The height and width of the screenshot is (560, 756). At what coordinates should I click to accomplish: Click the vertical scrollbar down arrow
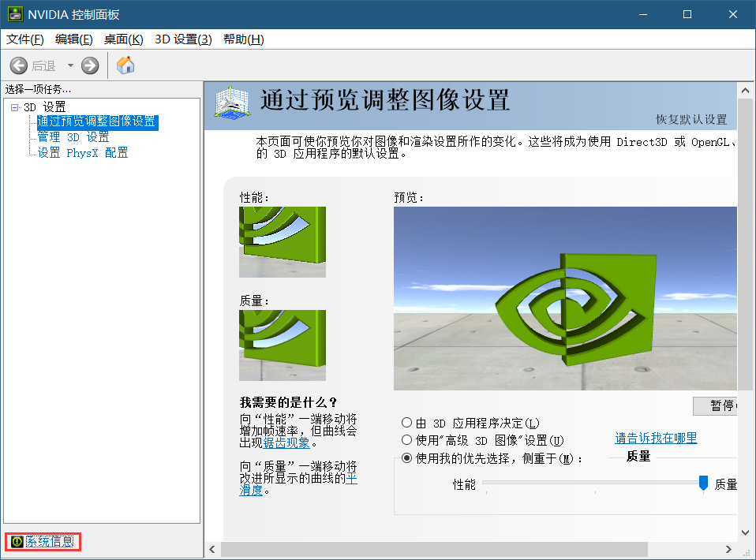[x=746, y=532]
